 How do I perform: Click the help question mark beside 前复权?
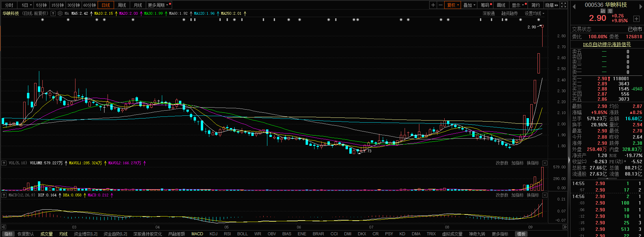(53, 14)
